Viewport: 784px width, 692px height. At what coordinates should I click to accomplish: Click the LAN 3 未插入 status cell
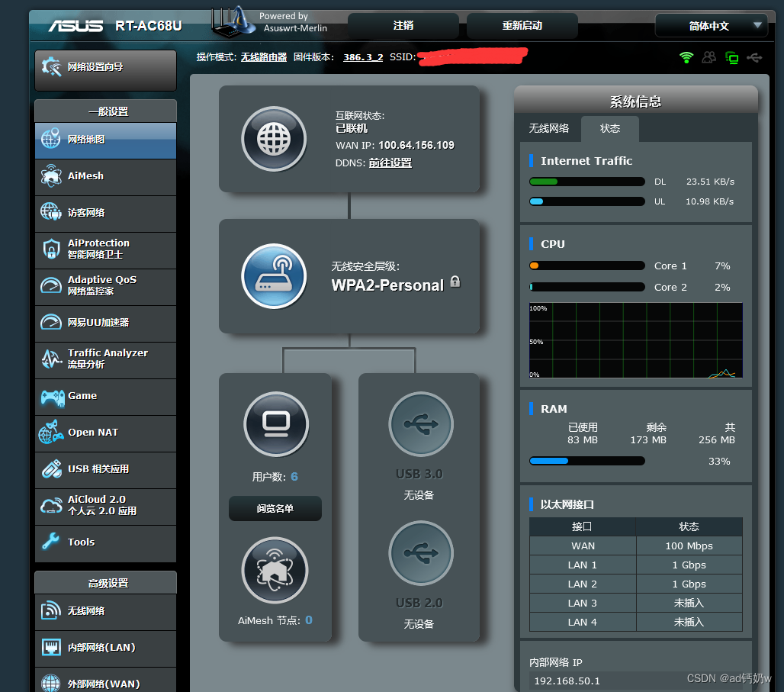tap(689, 603)
